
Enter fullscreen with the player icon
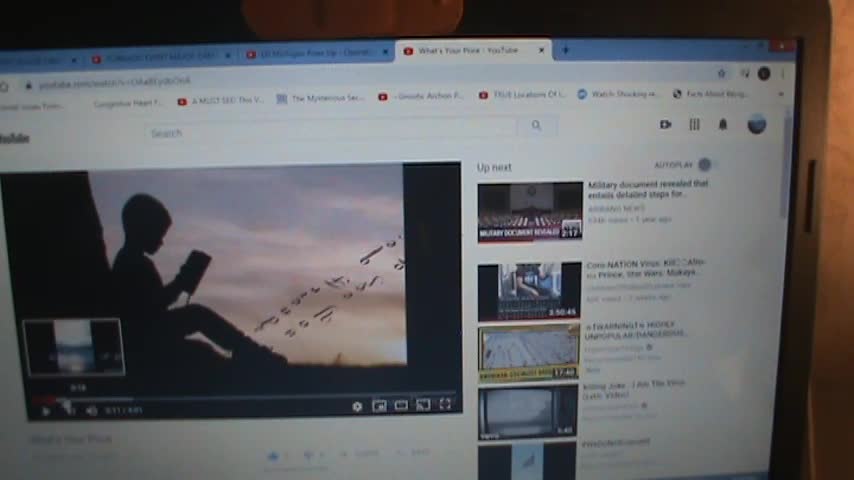[x=446, y=404]
